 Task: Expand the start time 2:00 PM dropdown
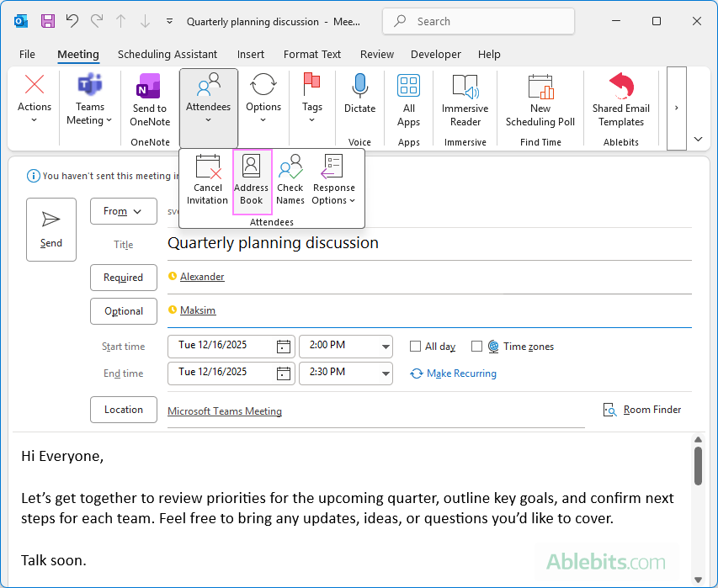[386, 347]
